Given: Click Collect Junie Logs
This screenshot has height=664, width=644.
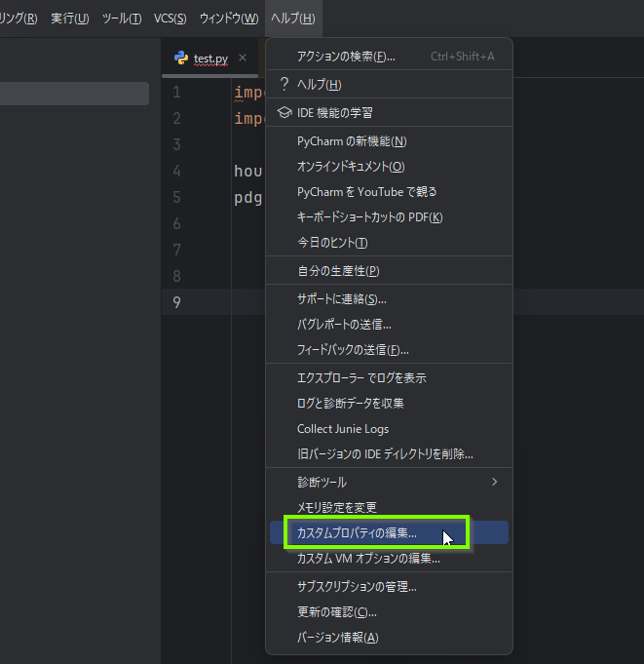Looking at the screenshot, I should [389, 429].
